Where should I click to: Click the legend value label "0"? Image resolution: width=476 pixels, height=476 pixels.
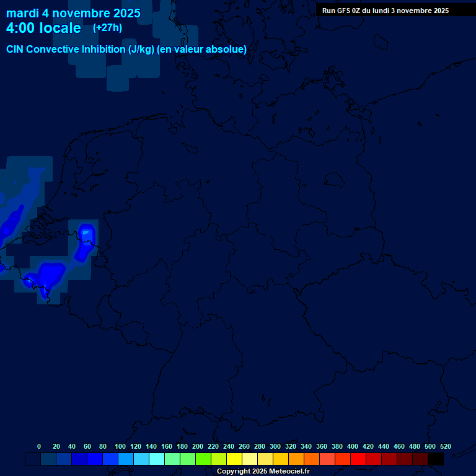click(39, 446)
